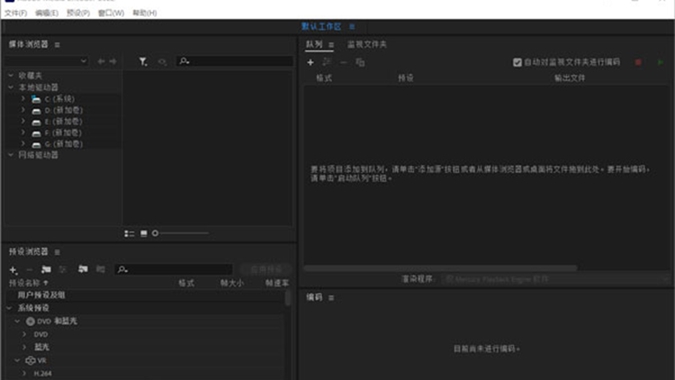Expand the H.264 preset folder
Viewport: 675px width, 380px height.
[25, 374]
